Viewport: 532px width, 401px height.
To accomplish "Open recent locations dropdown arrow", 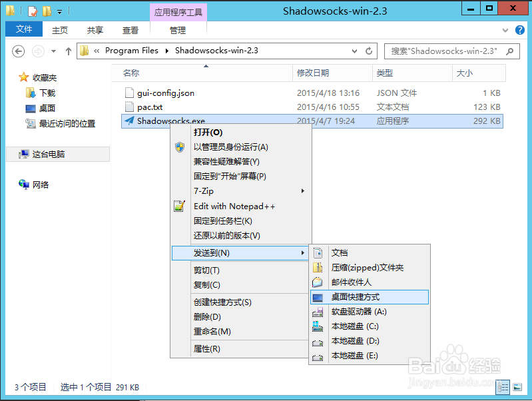I will click(54, 51).
